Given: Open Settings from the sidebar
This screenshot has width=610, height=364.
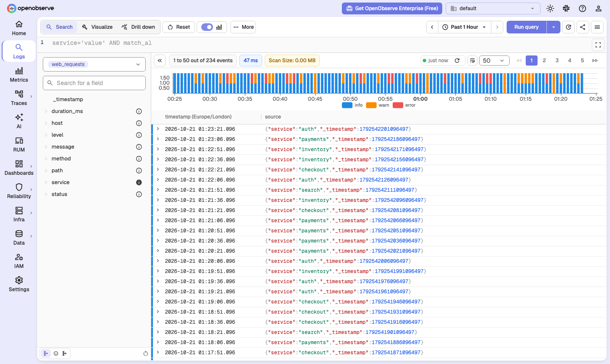Looking at the screenshot, I should coord(19,284).
